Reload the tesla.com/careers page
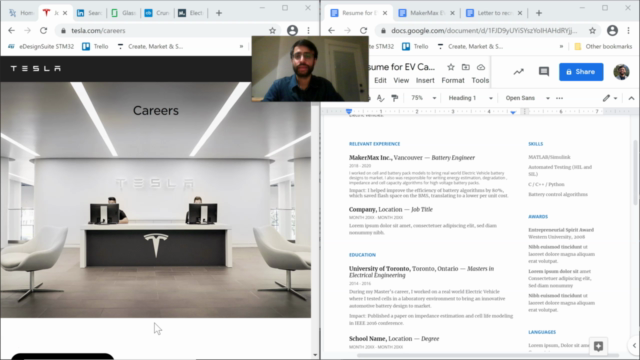This screenshot has height=360, width=640. click(x=44, y=31)
